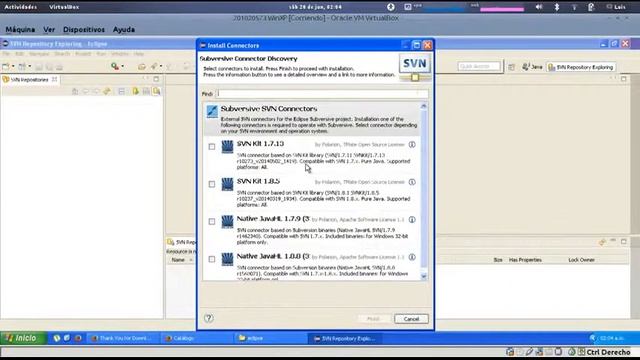Expand the New toolbar dropdown arrow
The height and width of the screenshot is (360, 640).
pyautogui.click(x=13, y=67)
